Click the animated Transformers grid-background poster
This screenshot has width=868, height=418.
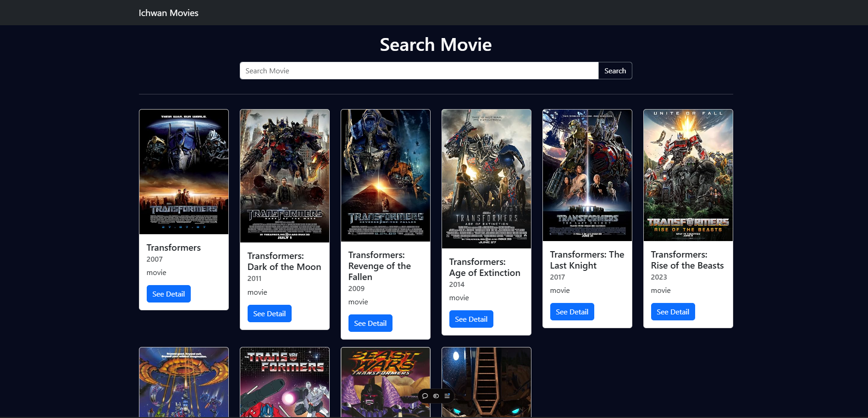pyautogui.click(x=285, y=382)
